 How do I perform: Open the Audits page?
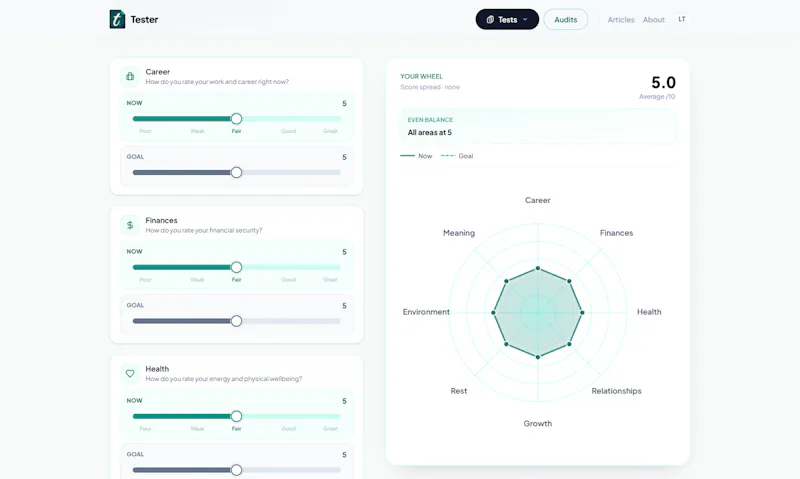[x=565, y=19]
